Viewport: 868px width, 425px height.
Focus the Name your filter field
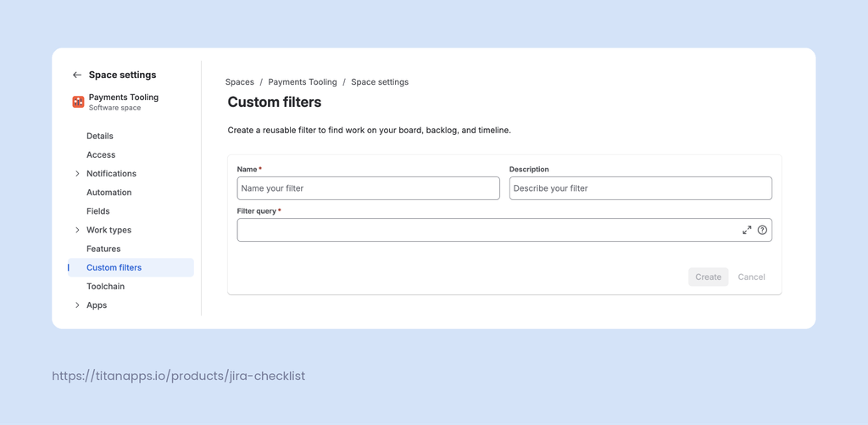point(368,188)
